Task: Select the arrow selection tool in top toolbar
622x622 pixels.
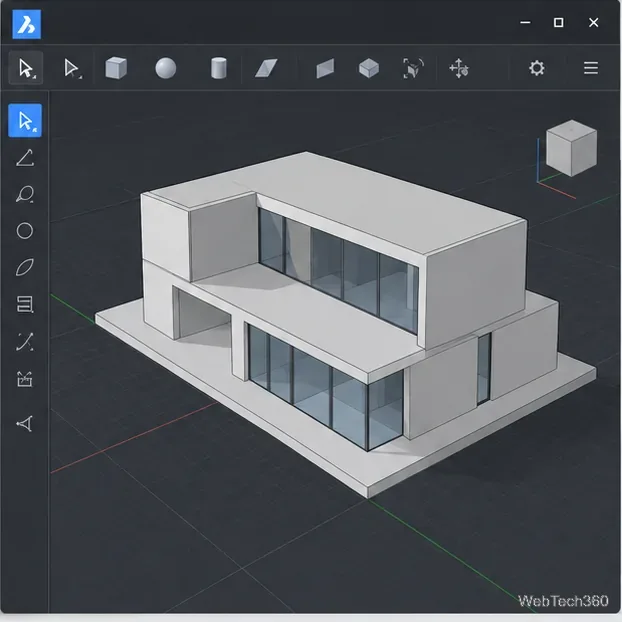Action: coord(26,68)
